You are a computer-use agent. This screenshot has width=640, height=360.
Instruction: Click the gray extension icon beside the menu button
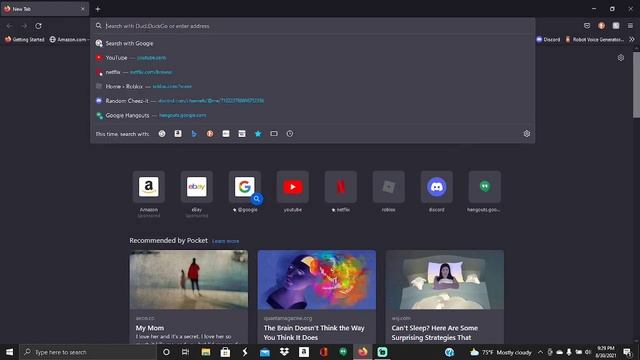click(616, 26)
